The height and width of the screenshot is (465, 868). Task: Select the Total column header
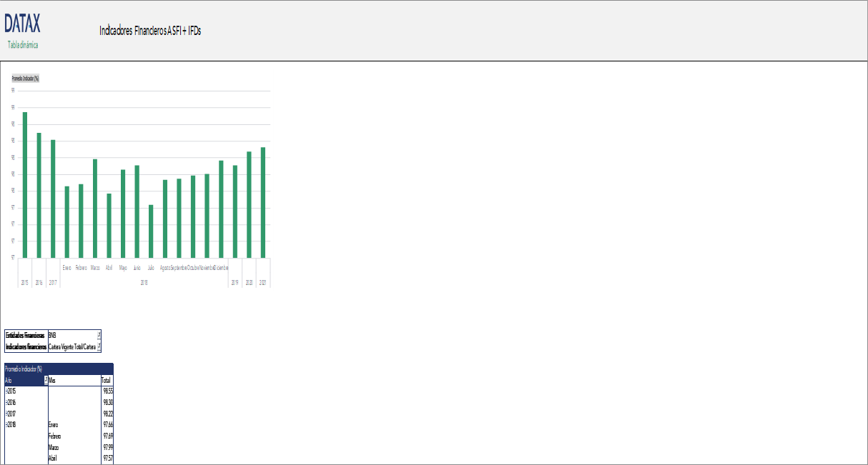[x=105, y=381]
